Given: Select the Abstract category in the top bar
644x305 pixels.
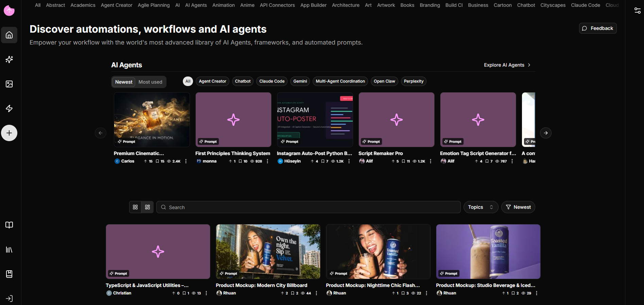Looking at the screenshot, I should [x=55, y=5].
